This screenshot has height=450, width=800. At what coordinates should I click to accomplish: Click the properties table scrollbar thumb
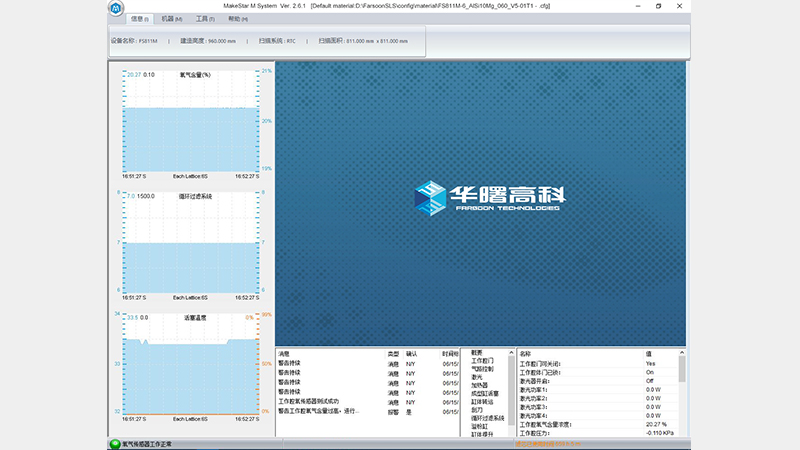(x=682, y=369)
